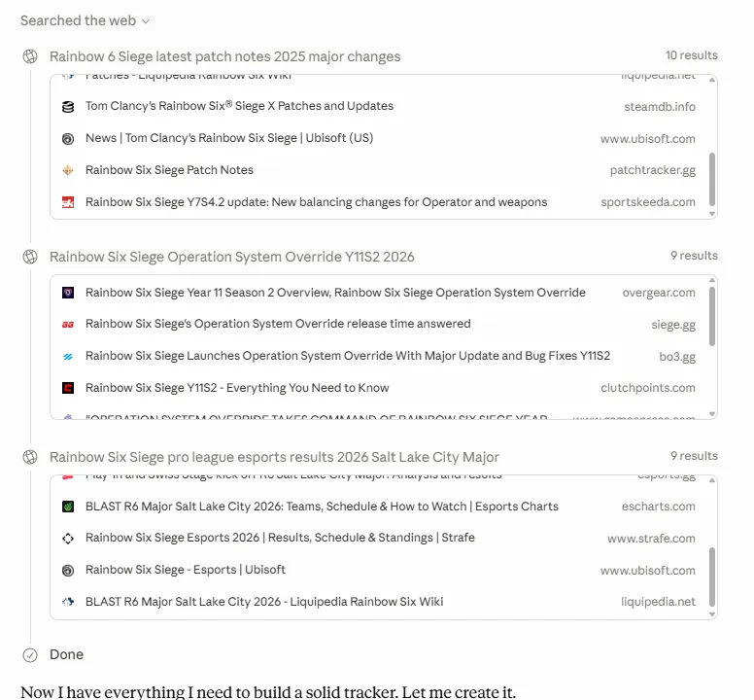
Task: Open Rainbow Six Siege Esports 2026 Strafe result
Action: pos(280,538)
